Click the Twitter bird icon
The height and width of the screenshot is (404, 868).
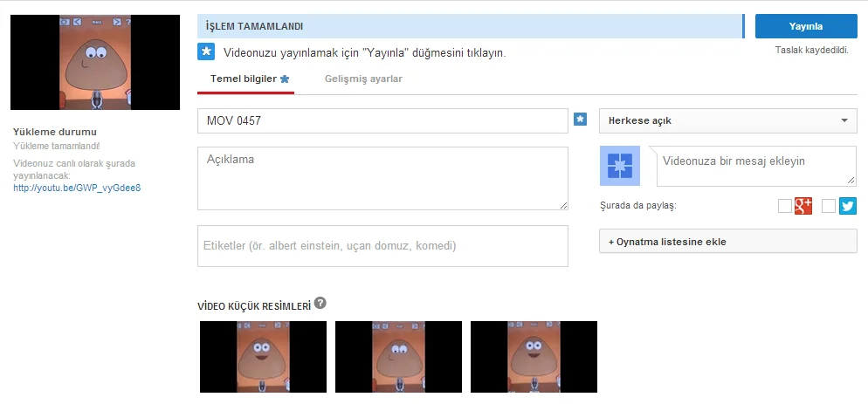(x=848, y=206)
